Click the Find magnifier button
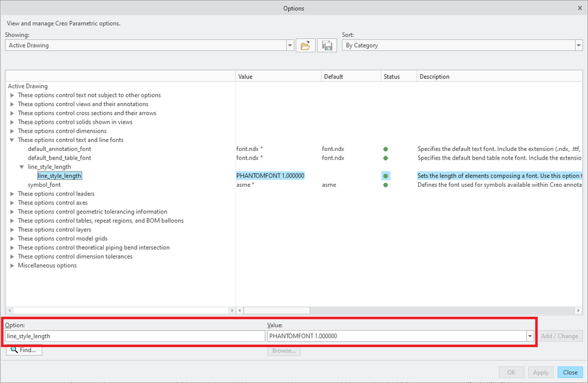This screenshot has width=588, height=383. click(x=24, y=350)
